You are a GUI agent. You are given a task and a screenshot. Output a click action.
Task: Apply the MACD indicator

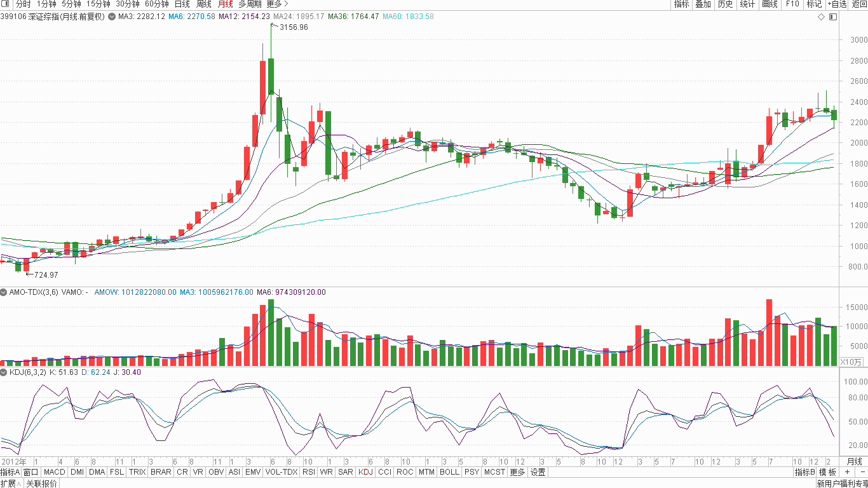click(x=55, y=472)
